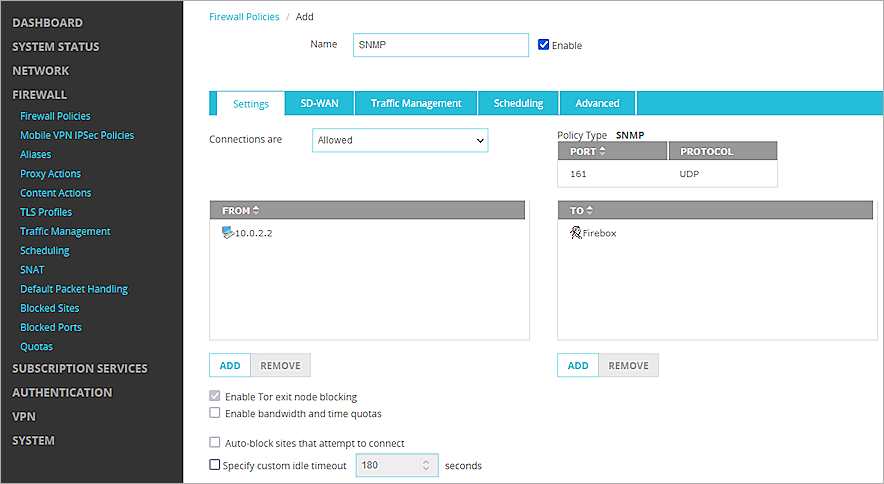The width and height of the screenshot is (884, 484).
Task: Open TLS Profiles page
Action: (x=46, y=212)
